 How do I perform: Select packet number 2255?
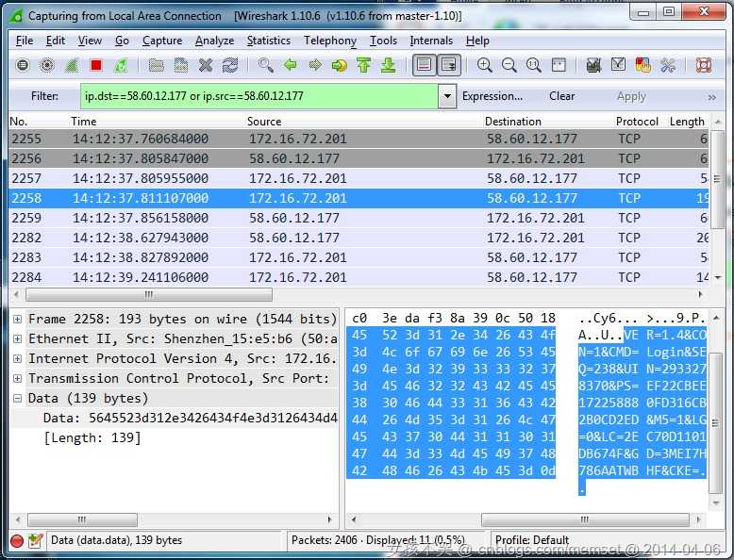click(359, 139)
